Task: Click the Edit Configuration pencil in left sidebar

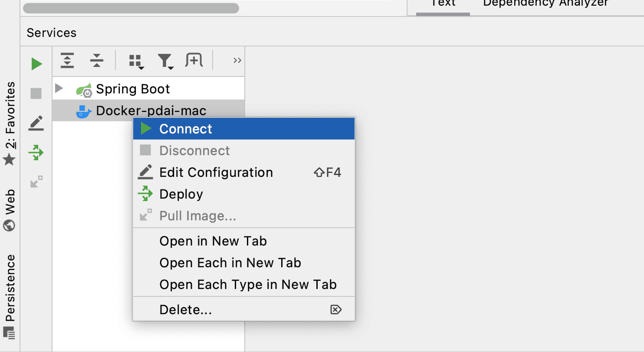Action: 36,123
